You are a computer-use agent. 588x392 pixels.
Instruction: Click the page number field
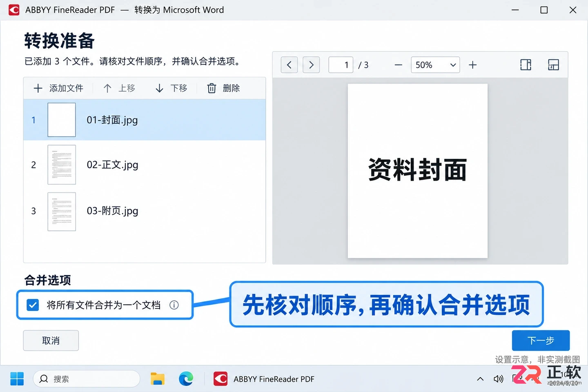click(341, 65)
